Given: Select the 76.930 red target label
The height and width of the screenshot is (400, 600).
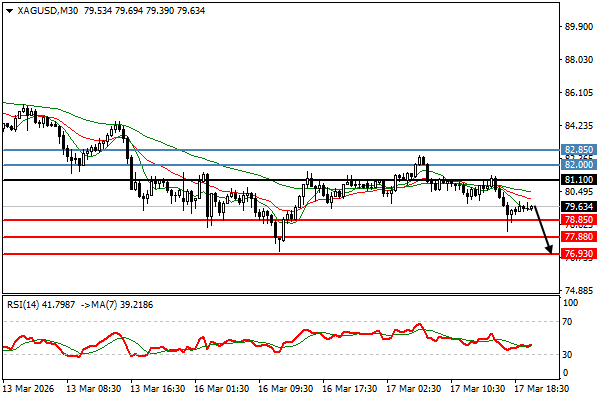Looking at the screenshot, I should [x=579, y=254].
